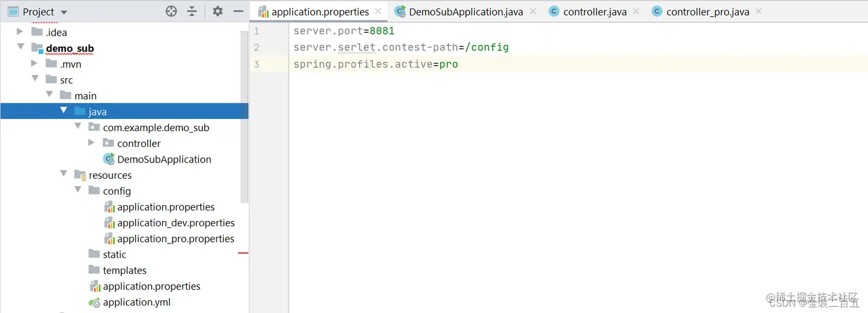Close the DemoSubApplication.java tab
This screenshot has width=868, height=313.
click(533, 11)
